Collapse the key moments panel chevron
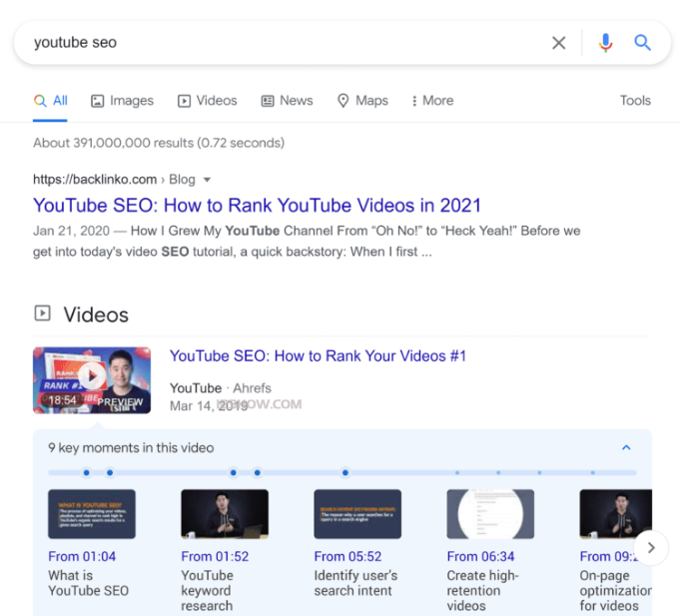 626,448
